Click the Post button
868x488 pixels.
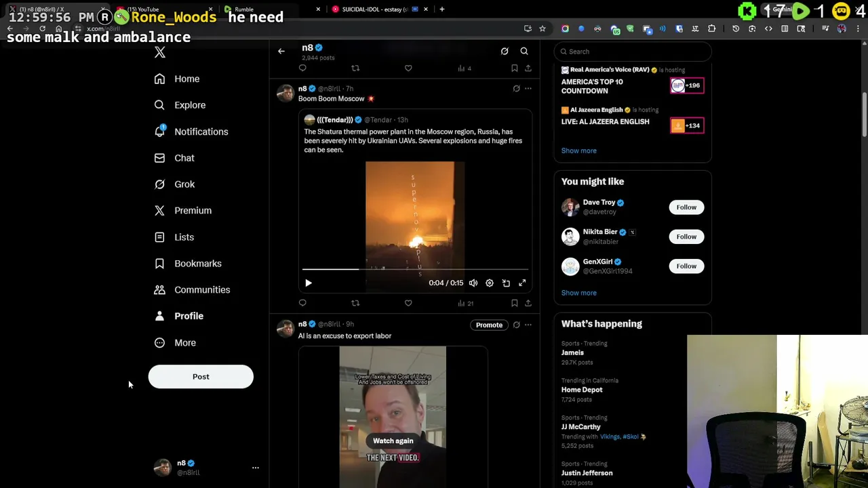click(x=201, y=377)
